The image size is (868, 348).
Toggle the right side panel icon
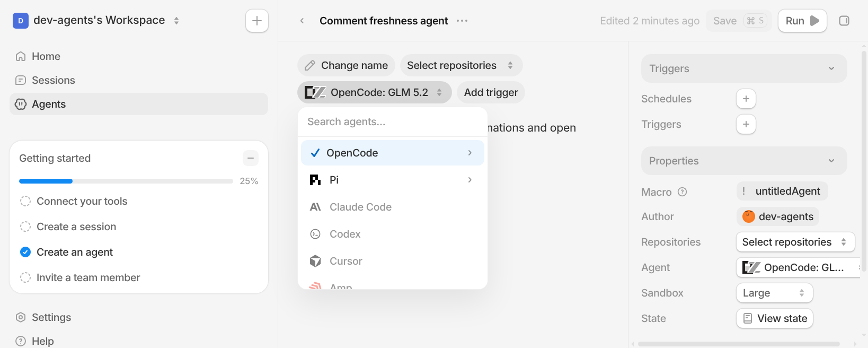(x=844, y=21)
